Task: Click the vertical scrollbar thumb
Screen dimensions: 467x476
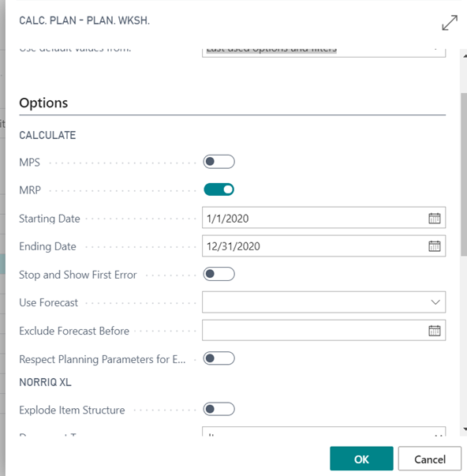Action: (x=464, y=174)
